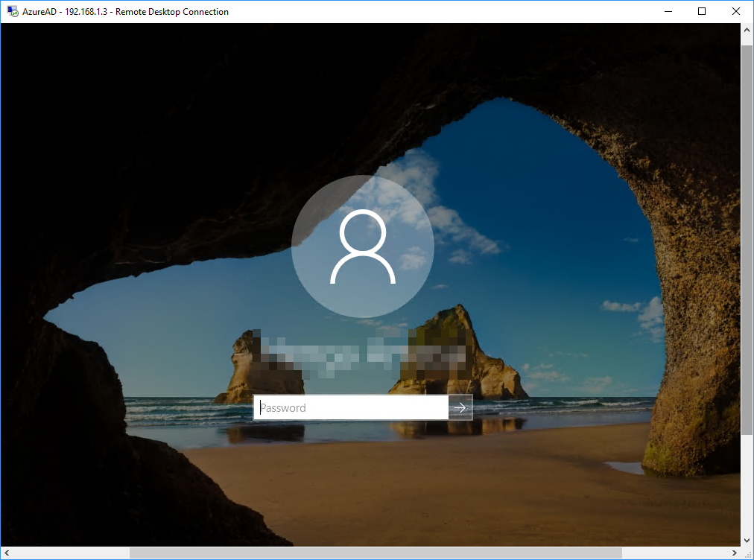The image size is (754, 560).
Task: Maximize the Remote Desktop Connection window
Action: pyautogui.click(x=701, y=11)
